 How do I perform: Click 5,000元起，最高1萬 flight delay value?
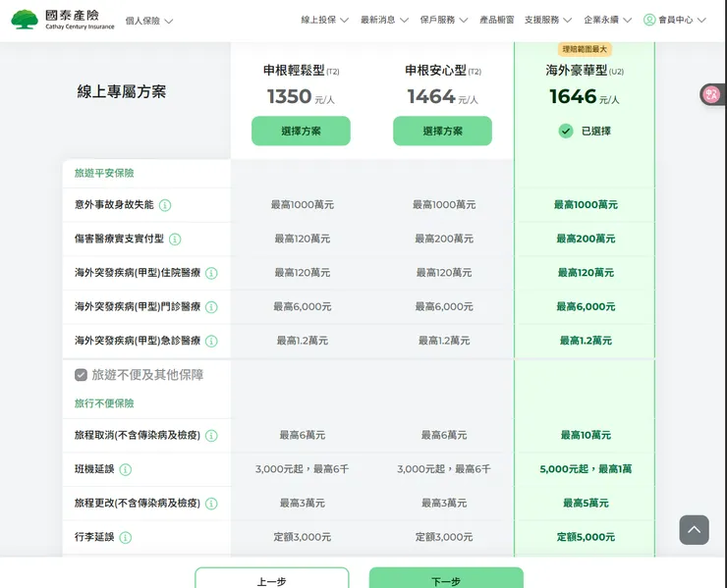pyautogui.click(x=586, y=469)
